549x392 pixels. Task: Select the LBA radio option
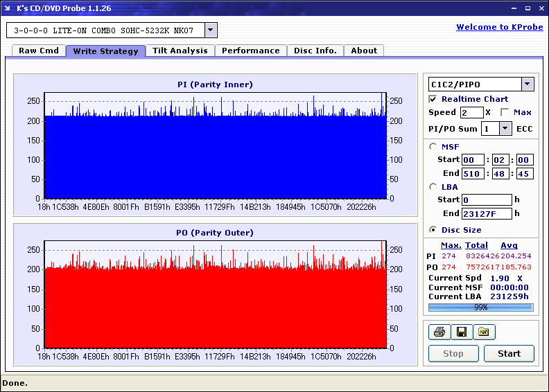click(433, 186)
